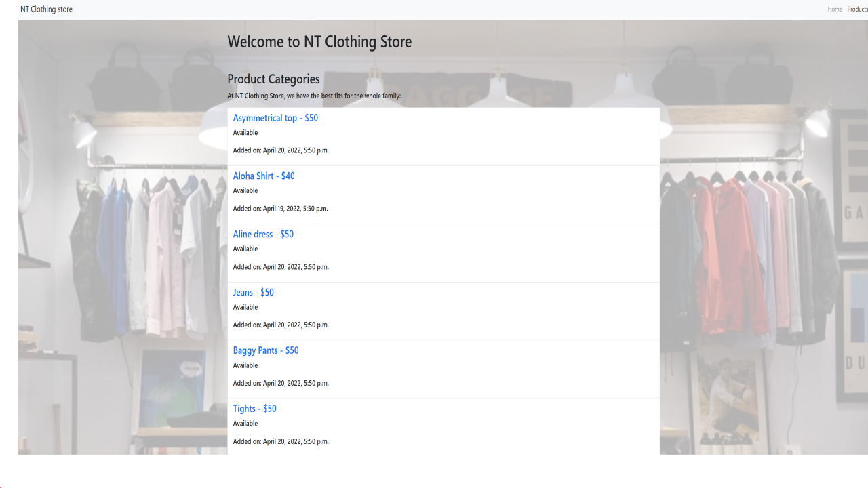Click Available status under Aline dress
This screenshot has width=868, height=488.
tap(245, 249)
